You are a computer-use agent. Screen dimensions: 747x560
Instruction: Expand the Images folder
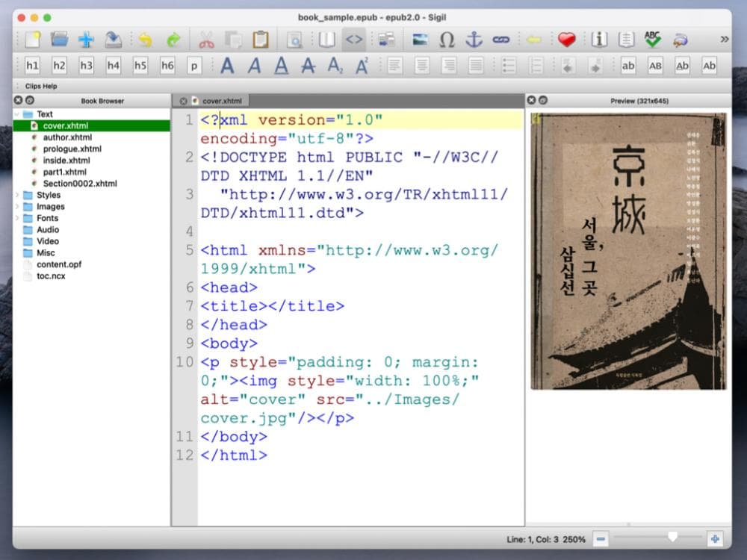[x=17, y=207]
